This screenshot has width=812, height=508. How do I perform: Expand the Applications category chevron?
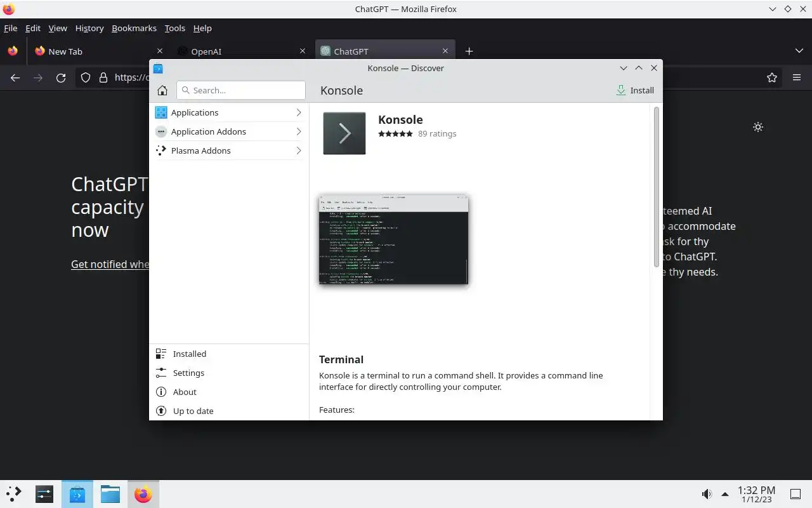pyautogui.click(x=299, y=112)
